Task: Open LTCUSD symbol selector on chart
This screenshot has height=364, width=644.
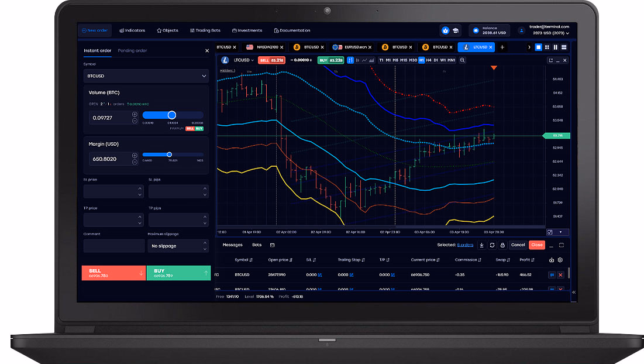Action: click(243, 60)
